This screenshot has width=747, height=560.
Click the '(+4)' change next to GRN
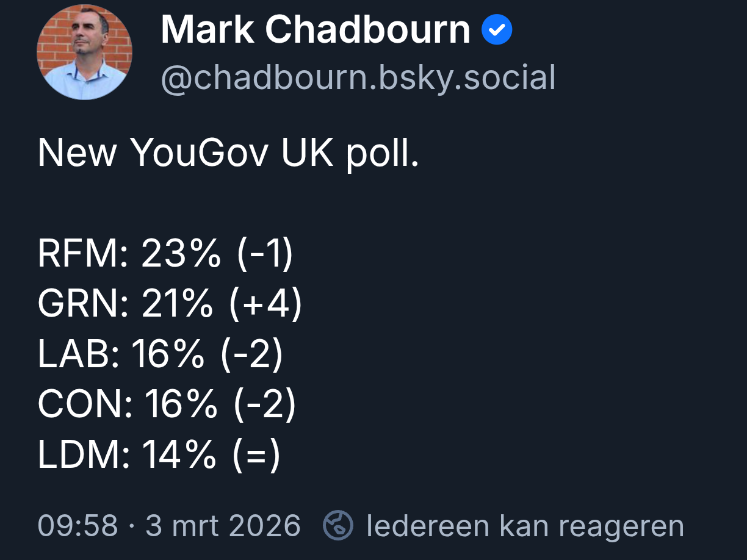tap(265, 304)
